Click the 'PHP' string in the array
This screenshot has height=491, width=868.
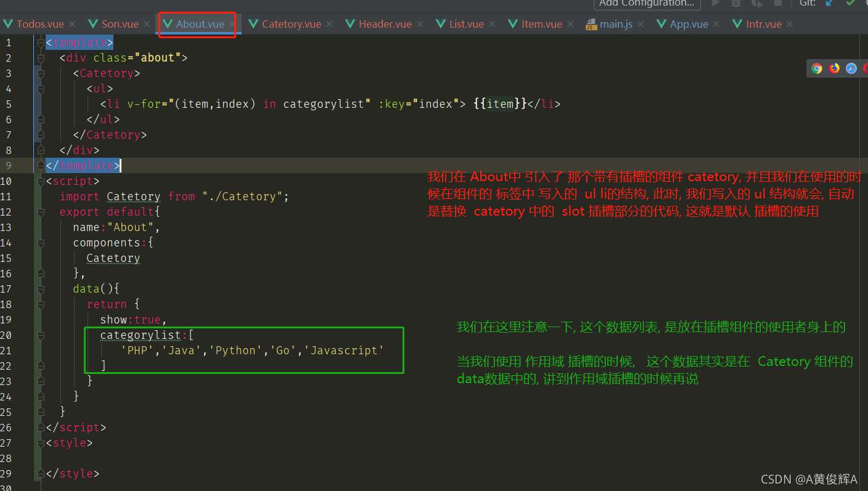(x=137, y=351)
